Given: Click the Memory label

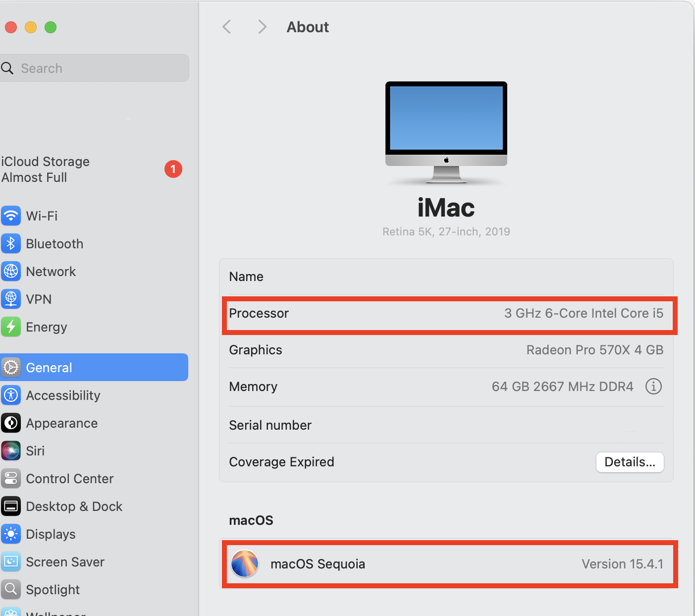Looking at the screenshot, I should click(x=253, y=387).
